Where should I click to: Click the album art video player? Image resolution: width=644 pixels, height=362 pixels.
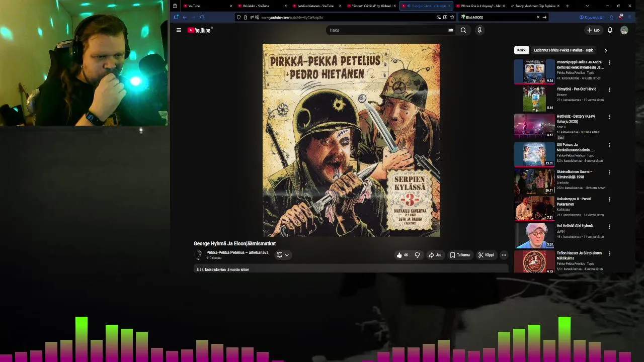351,140
